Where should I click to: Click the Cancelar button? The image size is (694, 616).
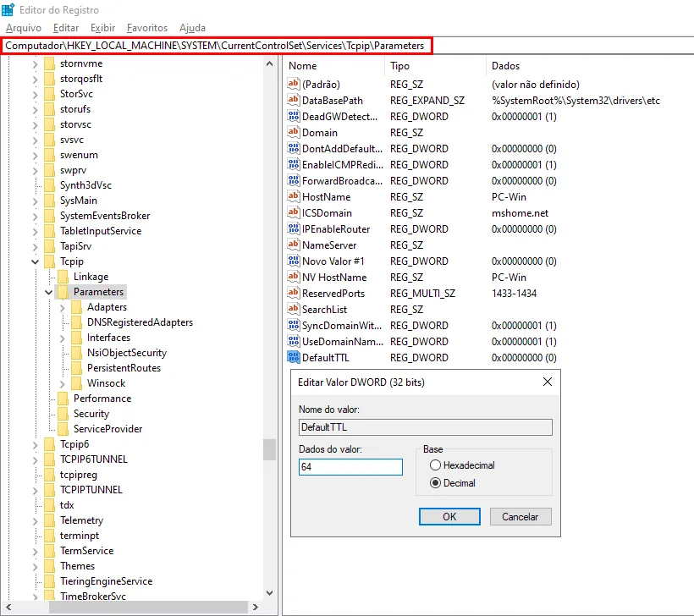coord(520,516)
